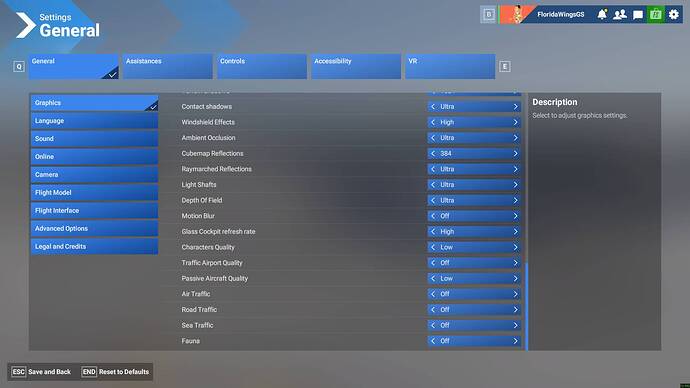Increase Glass Cockpit refresh rate right arrow
The height and width of the screenshot is (388, 690).
pyautogui.click(x=515, y=231)
